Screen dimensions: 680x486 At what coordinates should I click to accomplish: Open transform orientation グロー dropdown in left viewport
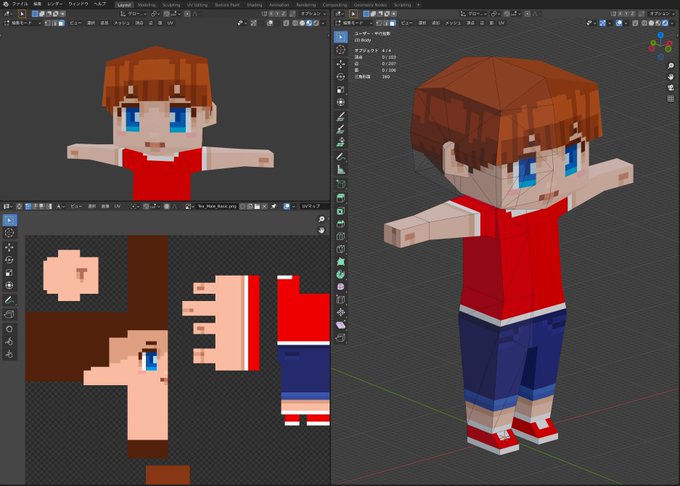coord(134,14)
